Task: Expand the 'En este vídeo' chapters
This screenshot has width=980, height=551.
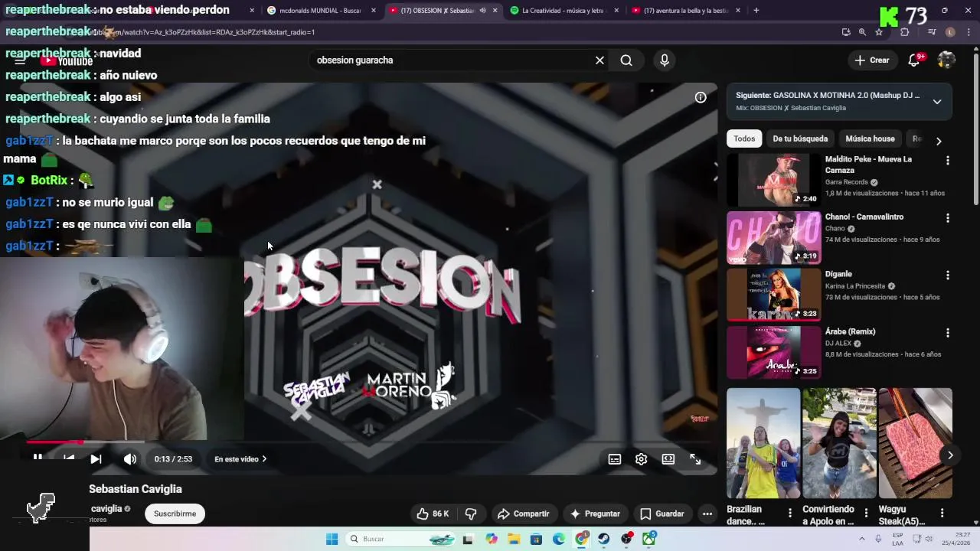Action: (x=240, y=459)
